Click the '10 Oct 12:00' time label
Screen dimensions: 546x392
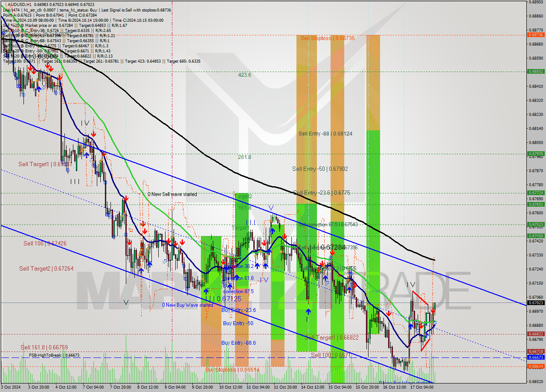click(x=230, y=387)
